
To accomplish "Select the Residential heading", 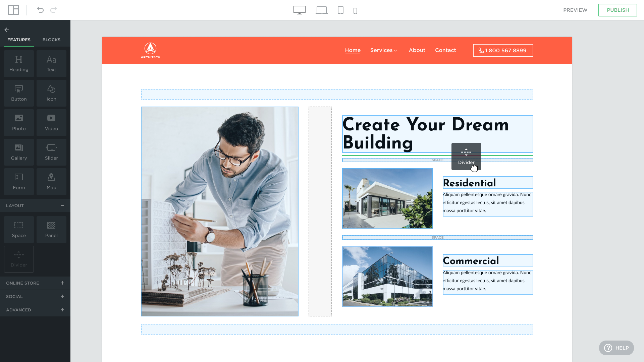I will pyautogui.click(x=488, y=183).
